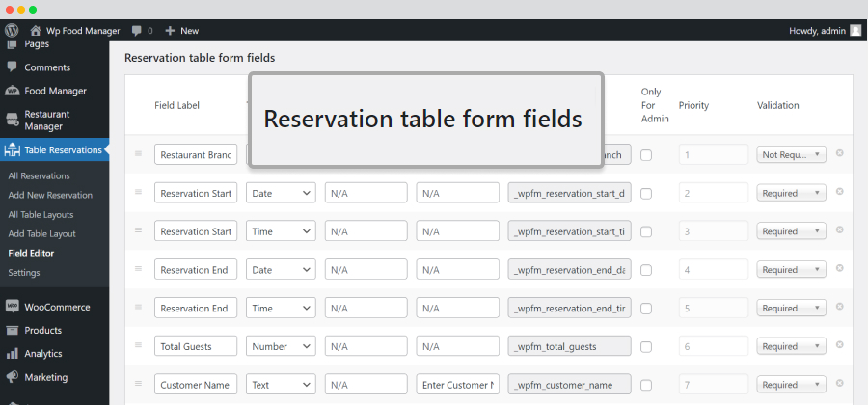
Task: Open Date type dropdown in priority 4 row
Action: (x=282, y=269)
